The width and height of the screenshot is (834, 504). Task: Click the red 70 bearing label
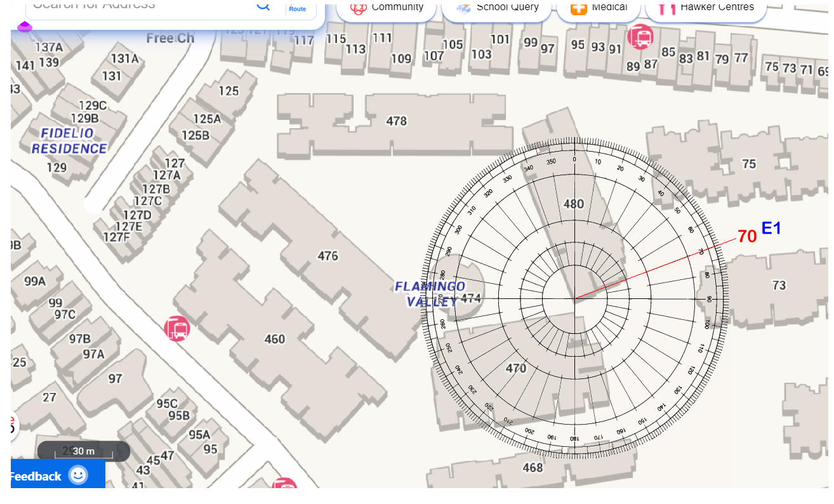point(747,237)
